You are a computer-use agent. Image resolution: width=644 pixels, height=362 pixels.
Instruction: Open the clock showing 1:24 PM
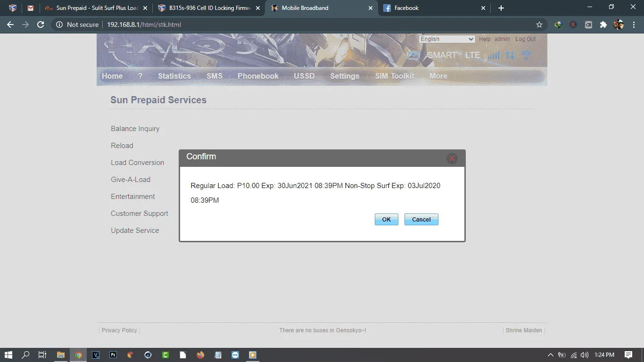[604, 355]
